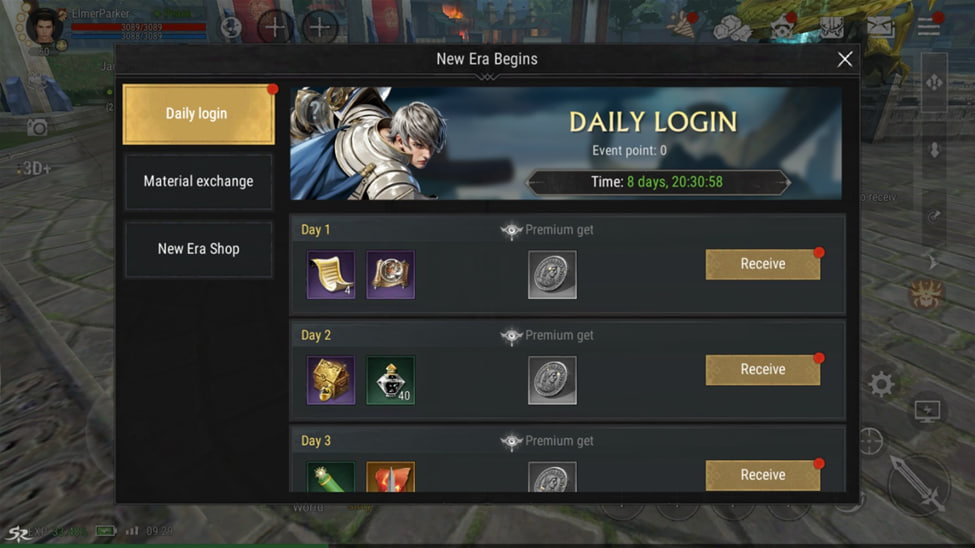Open the hamburger menu at top right
975x548 pixels.
coord(929,26)
